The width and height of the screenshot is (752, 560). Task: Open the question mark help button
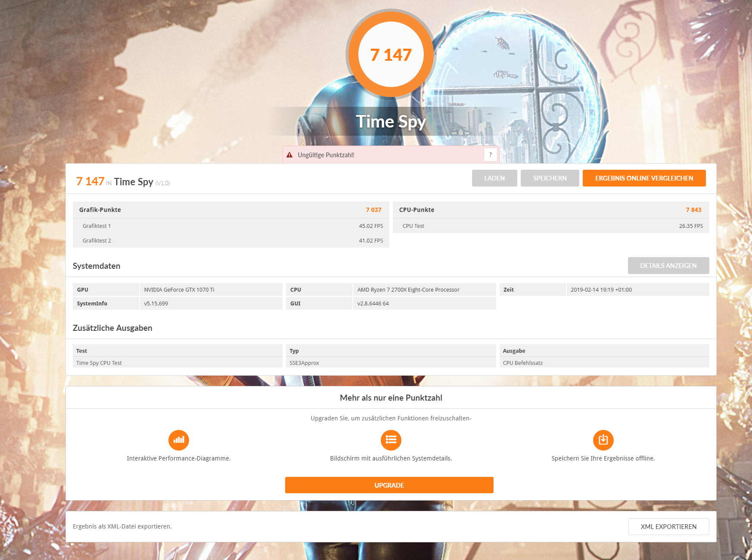tap(490, 155)
